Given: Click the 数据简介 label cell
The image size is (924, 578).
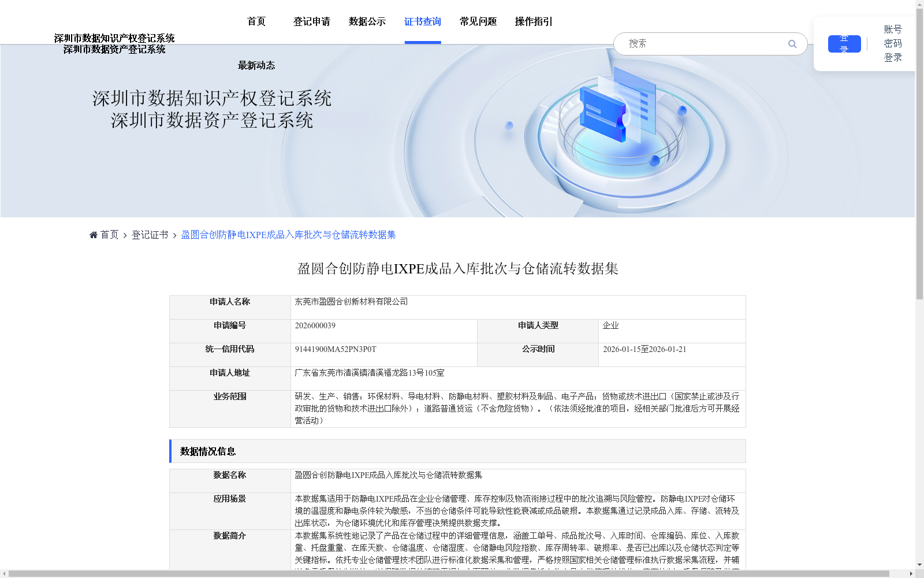Looking at the screenshot, I should click(x=230, y=550).
